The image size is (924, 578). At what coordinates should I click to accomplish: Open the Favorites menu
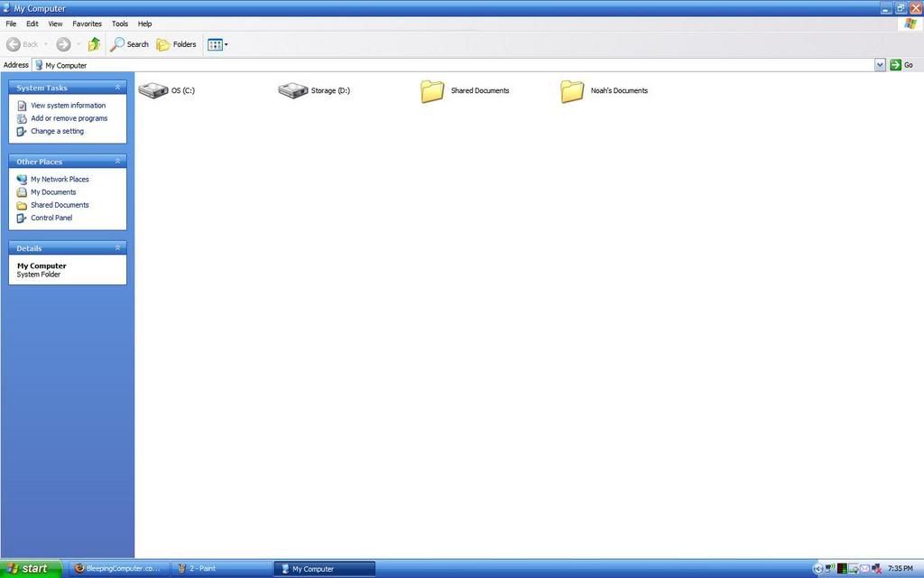(88, 23)
